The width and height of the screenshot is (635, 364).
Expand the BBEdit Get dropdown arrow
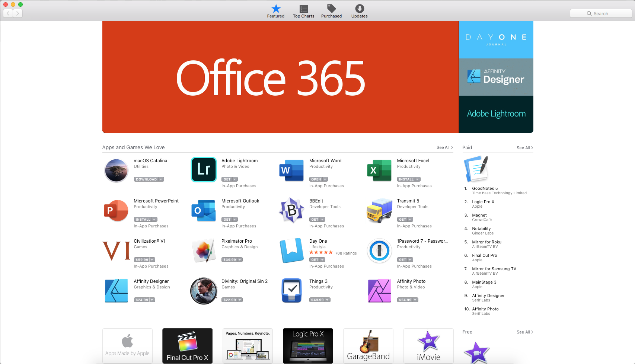point(323,220)
